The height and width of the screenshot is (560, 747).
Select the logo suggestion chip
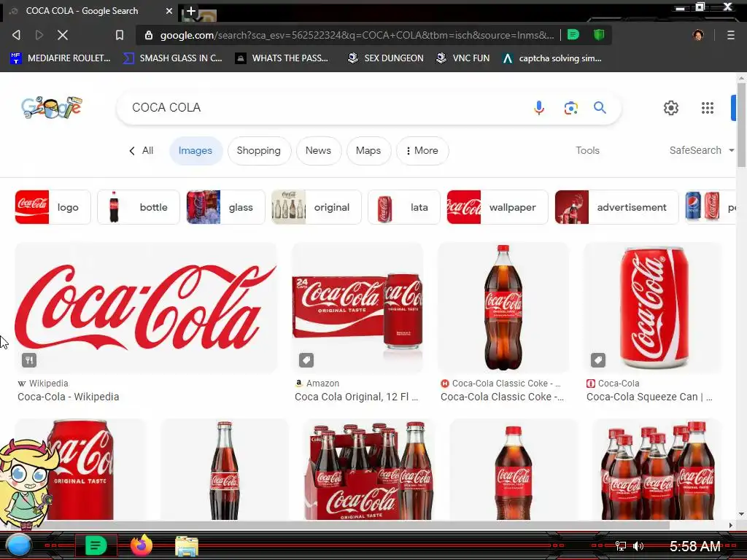53,207
